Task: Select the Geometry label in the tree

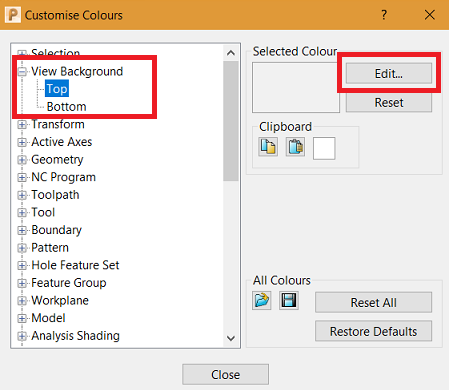Action: pos(57,160)
